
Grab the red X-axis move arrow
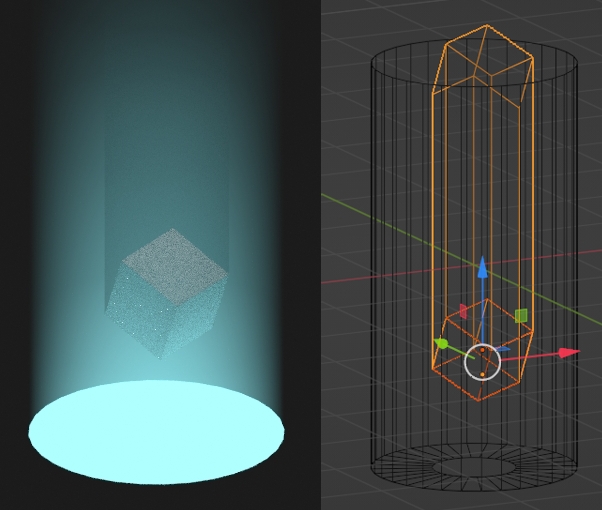pyautogui.click(x=568, y=353)
